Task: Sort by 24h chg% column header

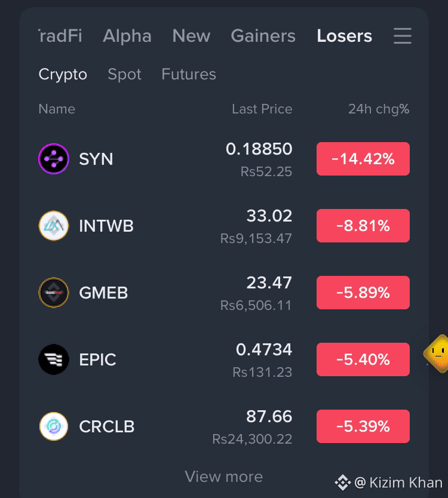Action: 379,109
